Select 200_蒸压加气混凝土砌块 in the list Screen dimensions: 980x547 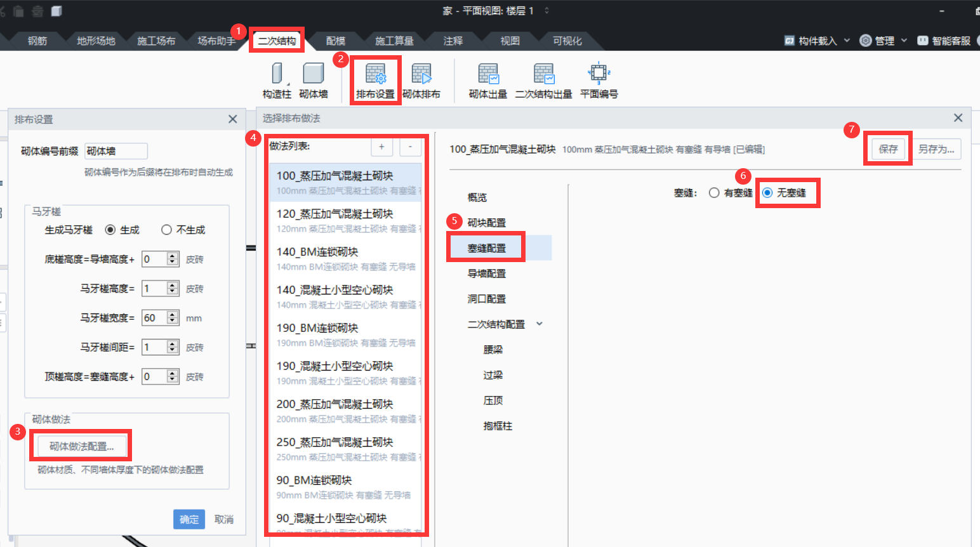point(345,411)
